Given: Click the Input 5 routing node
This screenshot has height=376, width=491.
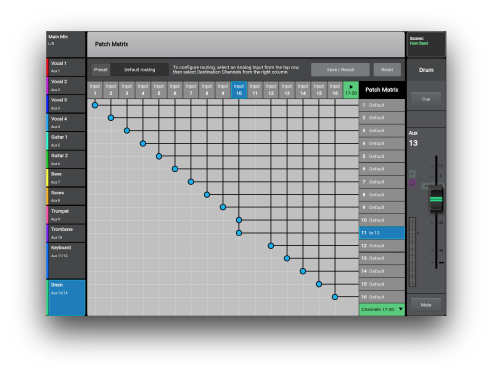Looking at the screenshot, I should click(x=159, y=156).
